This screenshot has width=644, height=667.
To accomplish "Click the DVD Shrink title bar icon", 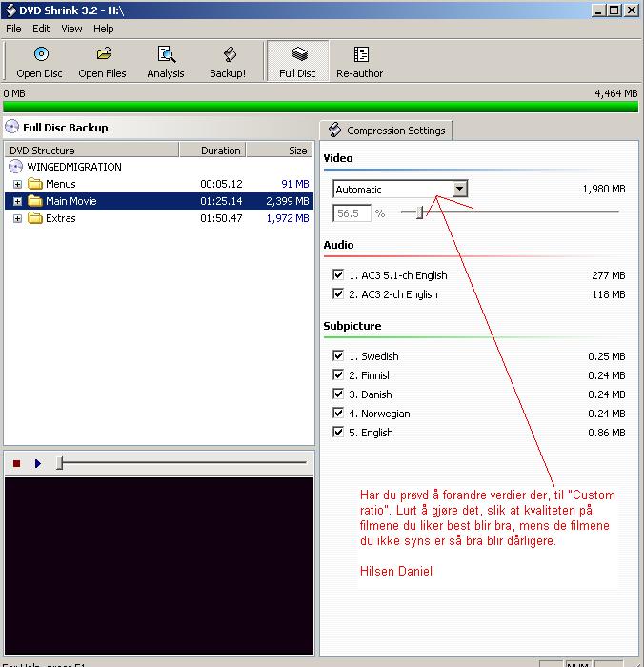I will (x=10, y=10).
